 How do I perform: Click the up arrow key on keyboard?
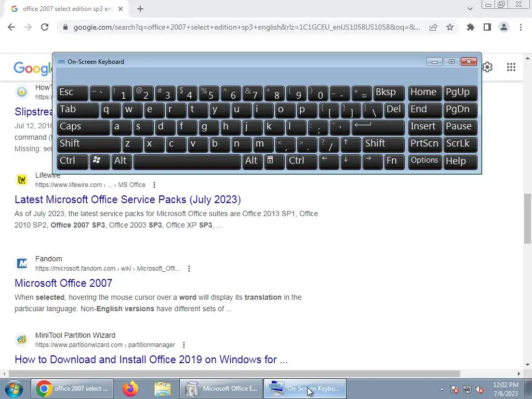point(351,144)
